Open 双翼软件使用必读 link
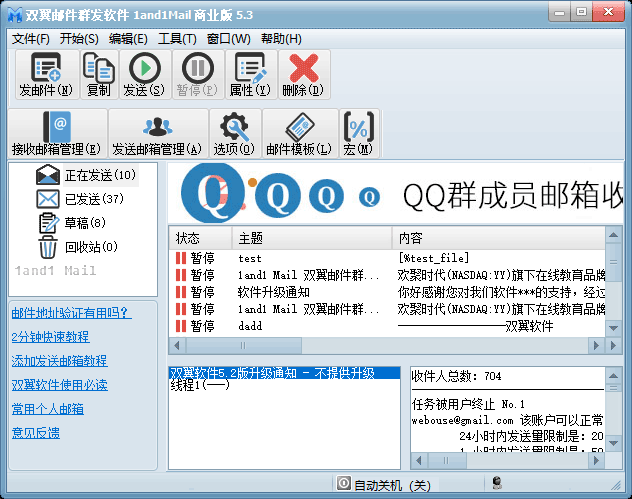Viewport: 632px width, 499px height. [59, 385]
